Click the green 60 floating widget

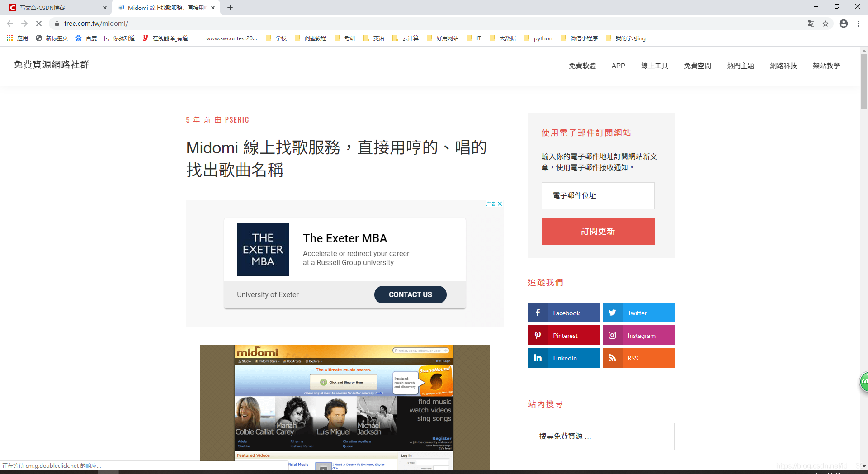pos(864,382)
